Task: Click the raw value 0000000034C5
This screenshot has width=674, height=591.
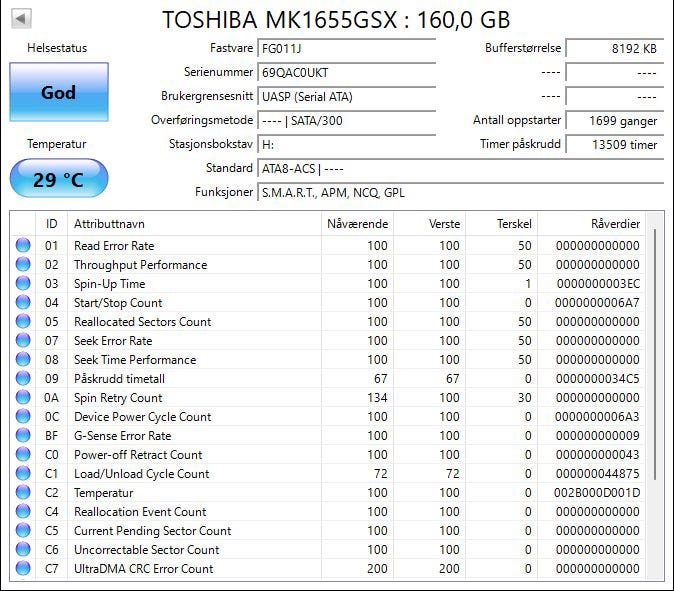Action: click(597, 379)
